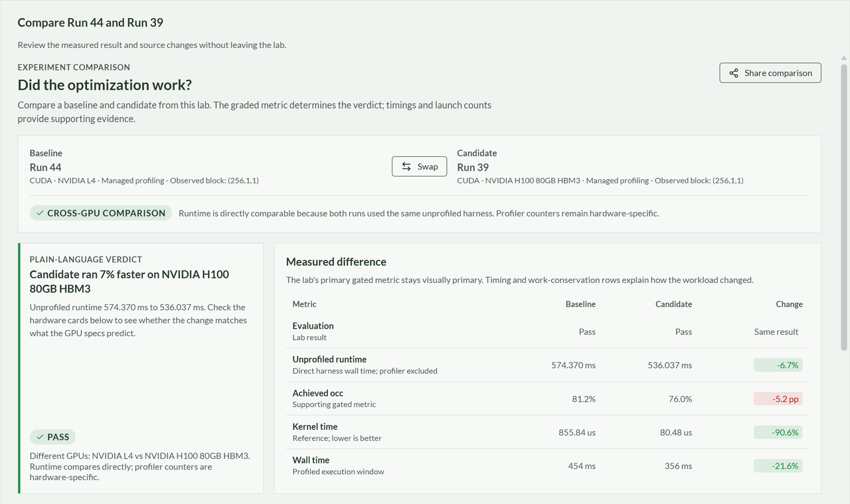Swap baseline and candidate runs
The height and width of the screenshot is (504, 850).
point(420,167)
